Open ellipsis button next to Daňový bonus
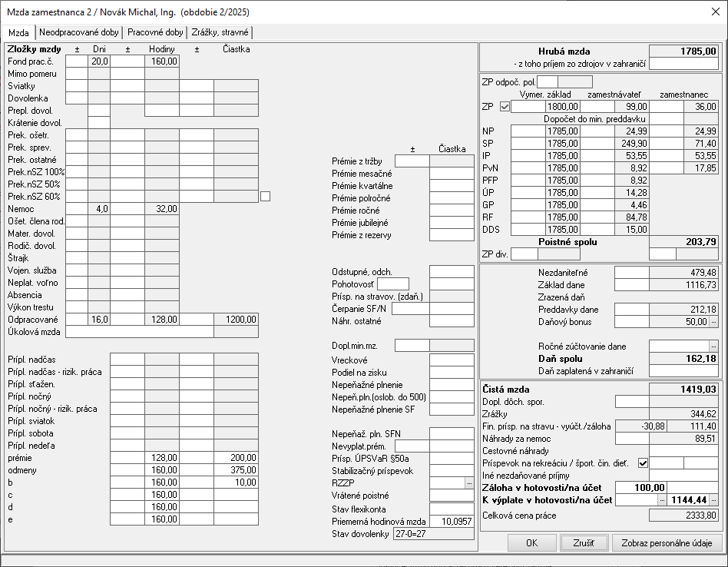Image resolution: width=728 pixels, height=567 pixels. coord(713,322)
